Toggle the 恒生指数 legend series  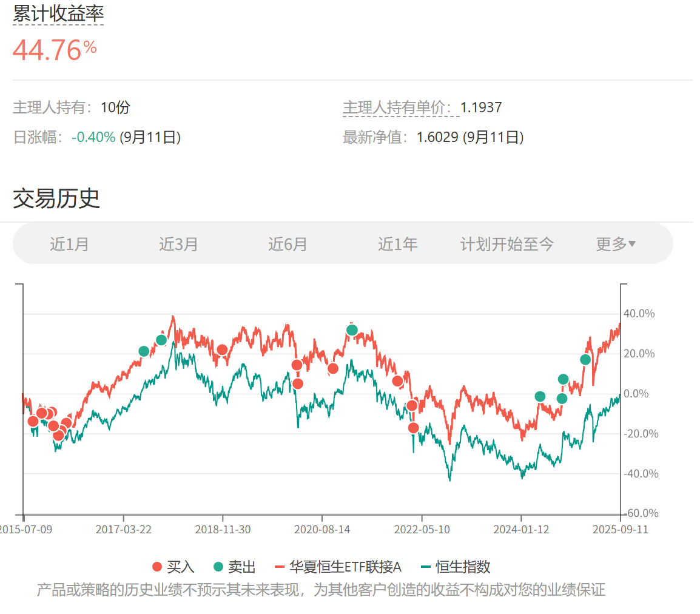click(455, 567)
